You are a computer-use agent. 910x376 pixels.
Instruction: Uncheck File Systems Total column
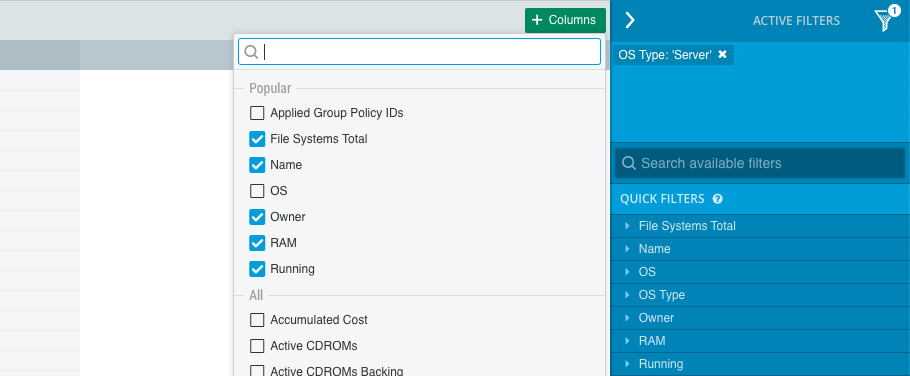pos(257,139)
